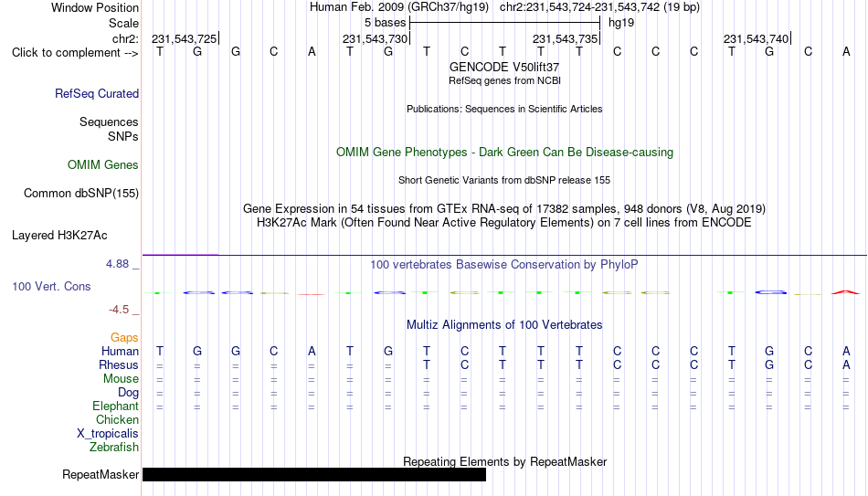868x496 pixels.
Task: Select the Human species row label
Action: point(120,351)
